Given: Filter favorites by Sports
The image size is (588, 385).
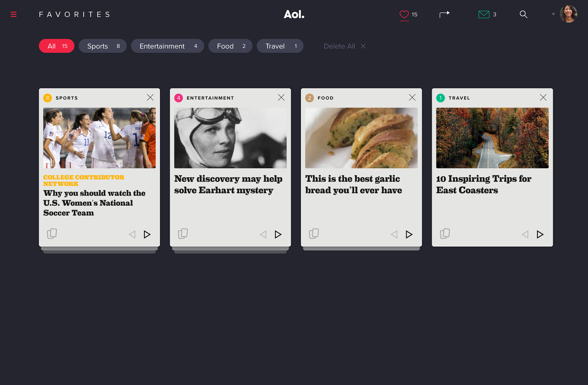Looking at the screenshot, I should (x=103, y=46).
